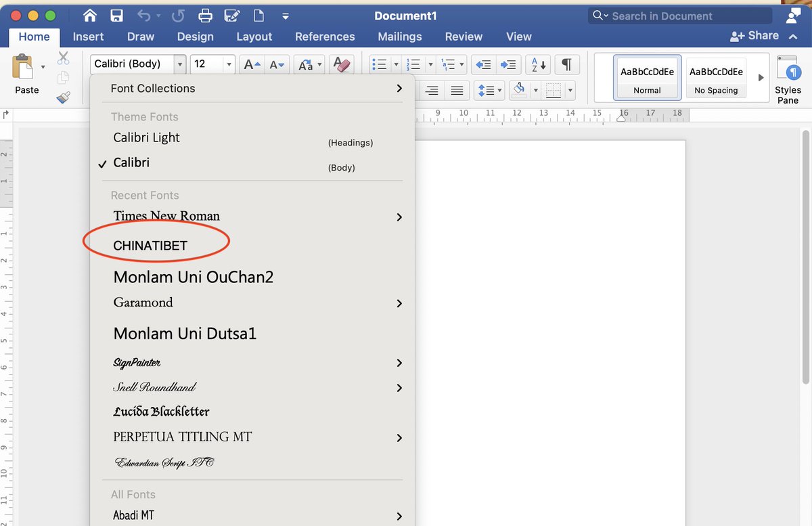This screenshot has width=812, height=526.
Task: Open the Styles Pane
Action: pyautogui.click(x=788, y=81)
